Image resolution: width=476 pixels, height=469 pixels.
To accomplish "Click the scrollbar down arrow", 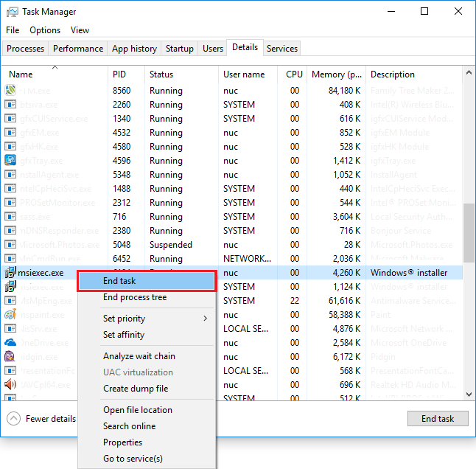I will tap(469, 395).
